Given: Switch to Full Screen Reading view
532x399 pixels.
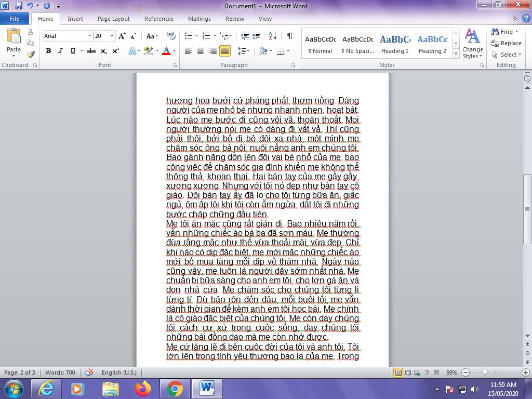Looking at the screenshot, I should tap(408, 373).
